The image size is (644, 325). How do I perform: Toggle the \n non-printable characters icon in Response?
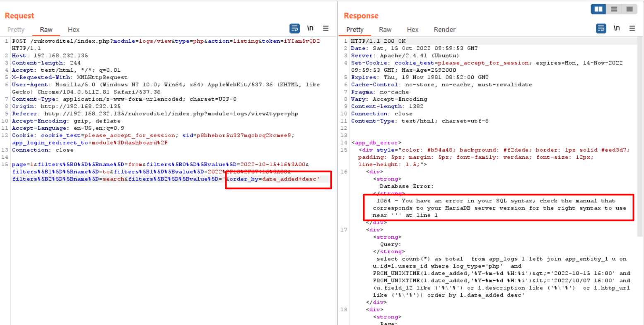click(617, 29)
